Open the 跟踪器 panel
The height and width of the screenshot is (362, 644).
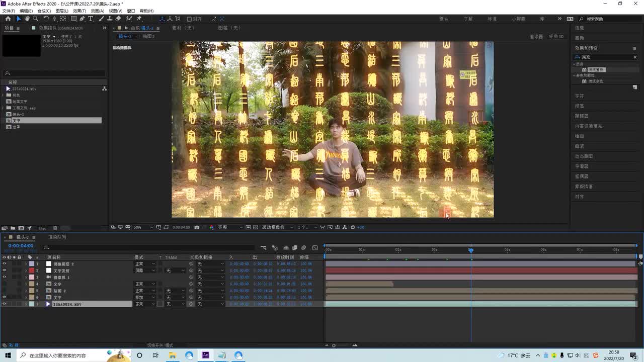[582, 116]
